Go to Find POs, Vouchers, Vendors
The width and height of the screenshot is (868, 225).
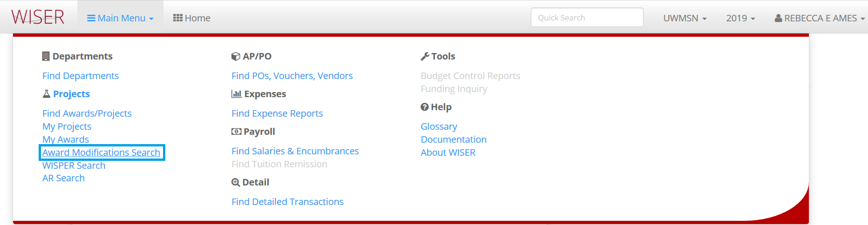click(x=292, y=76)
